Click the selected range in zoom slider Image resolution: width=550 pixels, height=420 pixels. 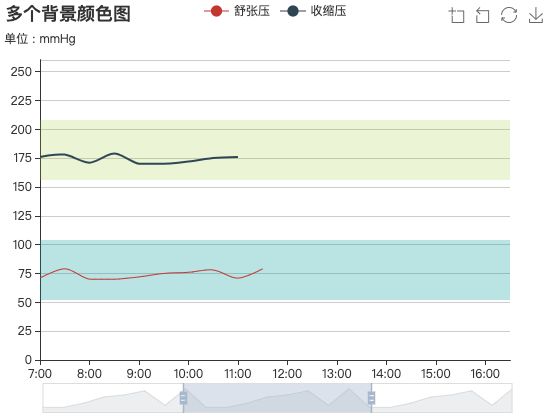(x=277, y=398)
